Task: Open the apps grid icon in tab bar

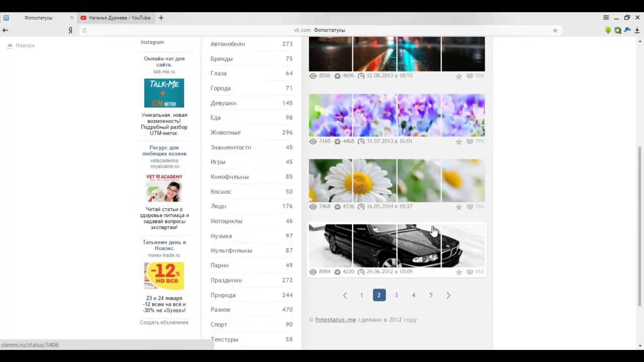Action: point(6,18)
